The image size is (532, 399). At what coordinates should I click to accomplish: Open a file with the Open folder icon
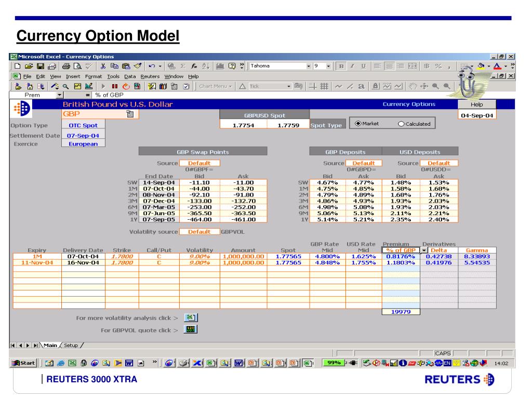tap(29, 66)
